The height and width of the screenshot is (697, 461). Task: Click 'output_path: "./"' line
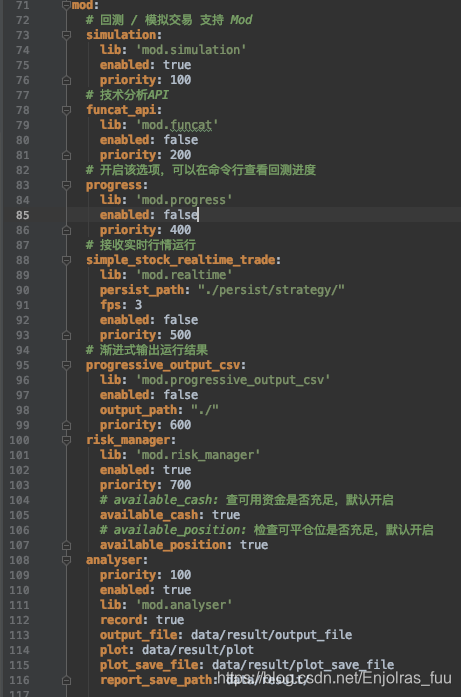pyautogui.click(x=159, y=410)
